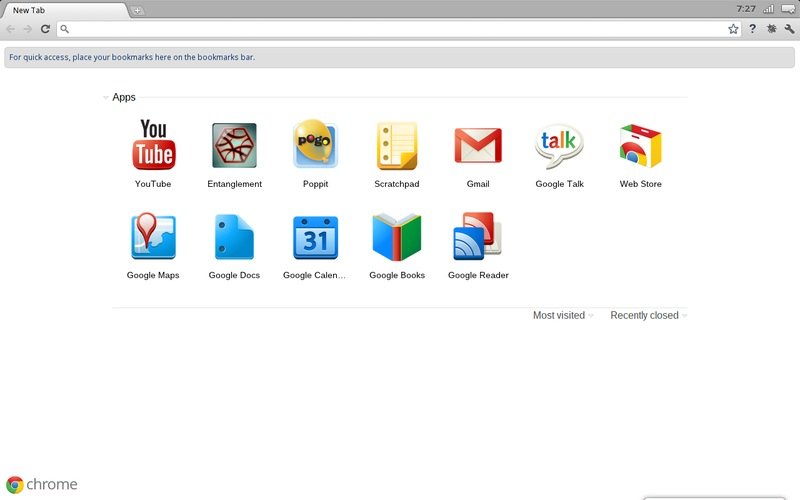Image resolution: width=800 pixels, height=500 pixels.
Task: Click the truncated Google Calen… label
Action: (x=314, y=275)
